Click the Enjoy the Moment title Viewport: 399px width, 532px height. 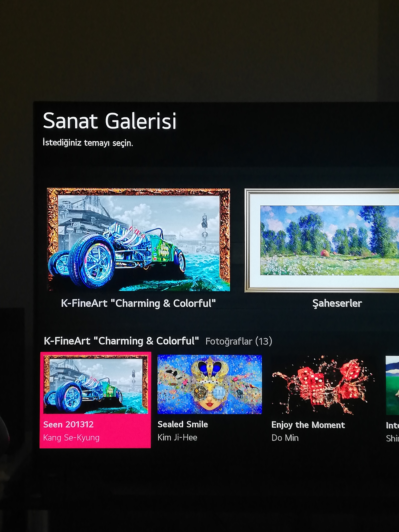[308, 425]
